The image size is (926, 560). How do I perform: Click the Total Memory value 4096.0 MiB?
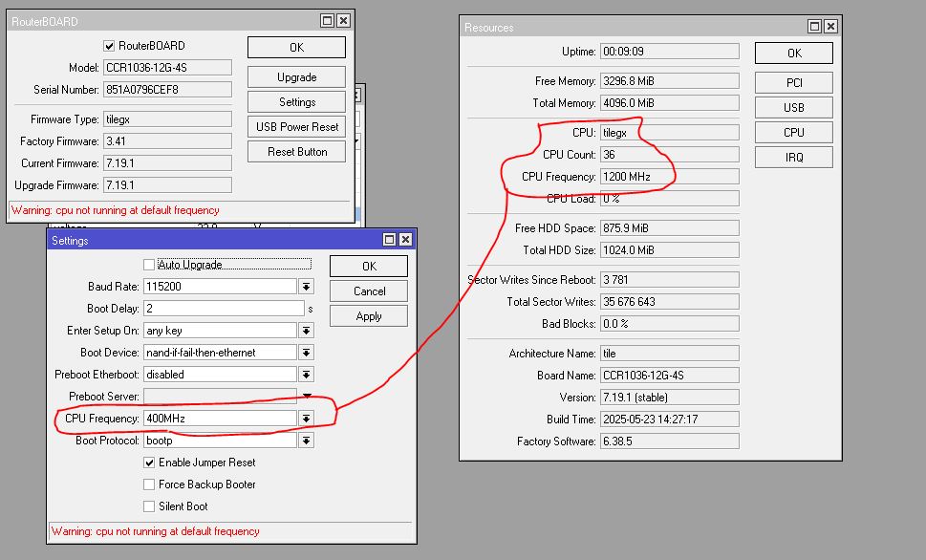pos(670,103)
